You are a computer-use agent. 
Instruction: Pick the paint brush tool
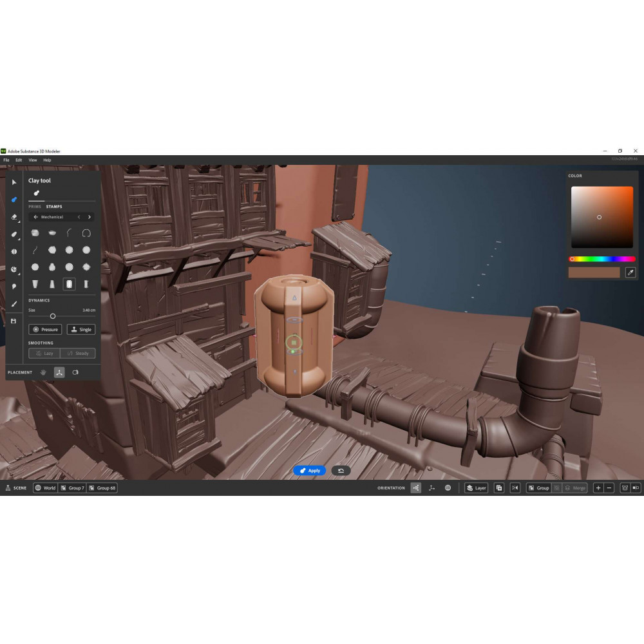14,303
